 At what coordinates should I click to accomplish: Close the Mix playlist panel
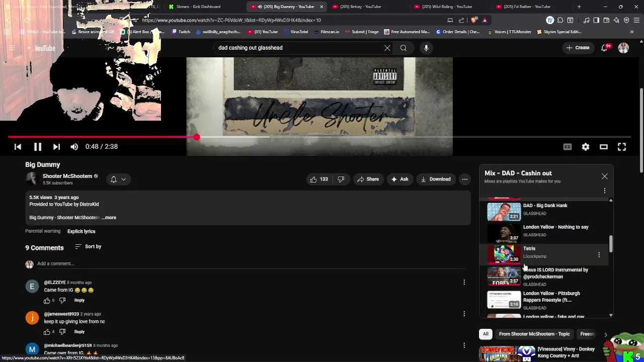point(604,176)
